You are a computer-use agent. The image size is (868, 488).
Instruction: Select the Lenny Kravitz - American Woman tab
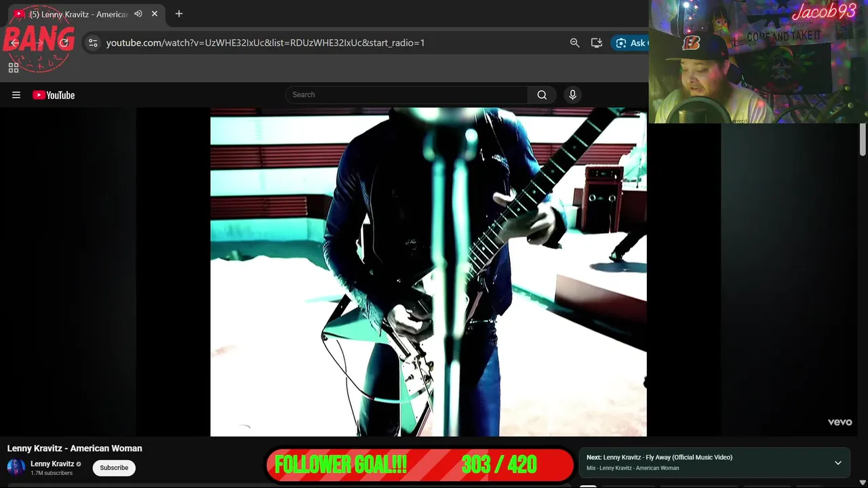[x=87, y=14]
